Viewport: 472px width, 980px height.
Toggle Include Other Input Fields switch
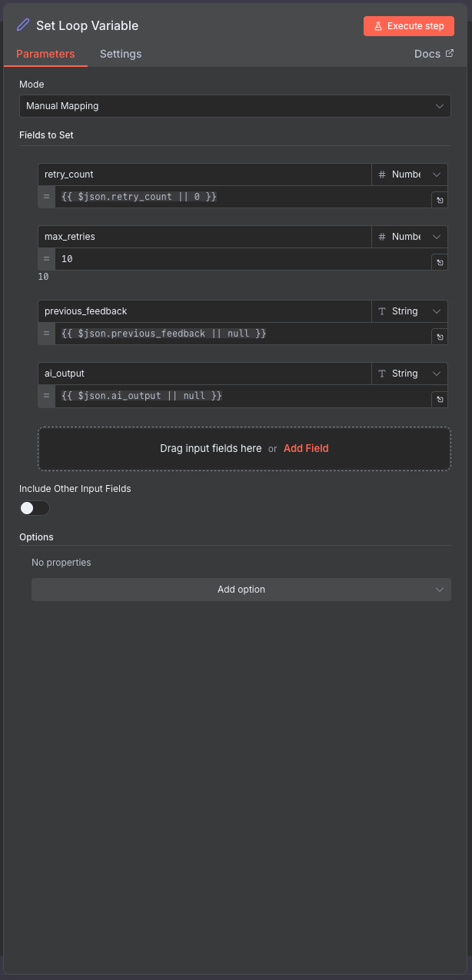click(35, 508)
